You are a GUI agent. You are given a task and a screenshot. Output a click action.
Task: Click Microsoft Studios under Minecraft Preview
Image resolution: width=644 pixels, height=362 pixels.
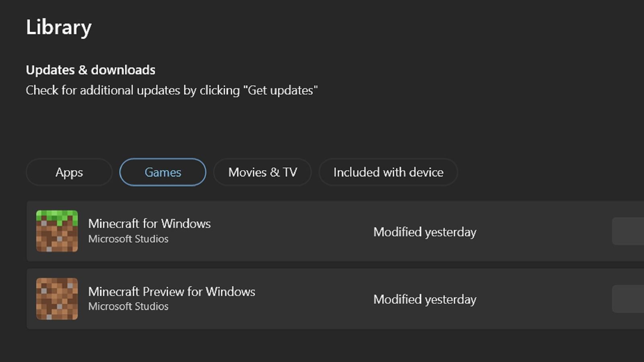tap(128, 306)
